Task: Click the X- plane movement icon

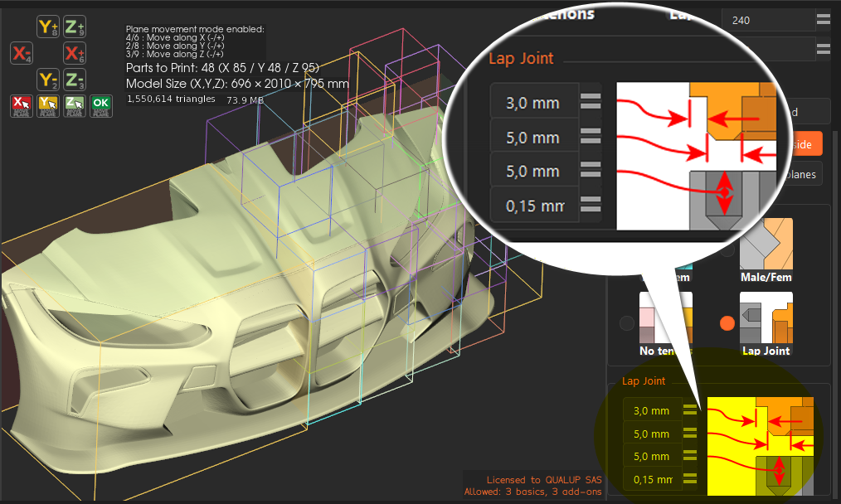Action: tap(22, 53)
